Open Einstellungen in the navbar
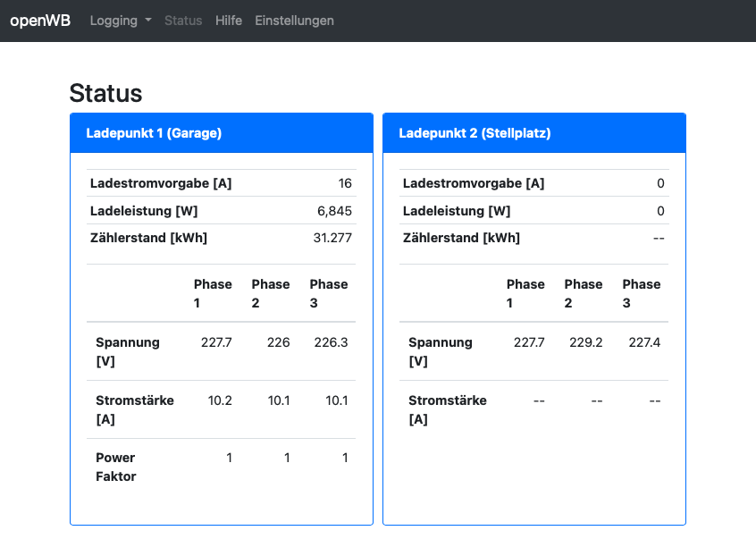This screenshot has height=539, width=756. click(294, 21)
